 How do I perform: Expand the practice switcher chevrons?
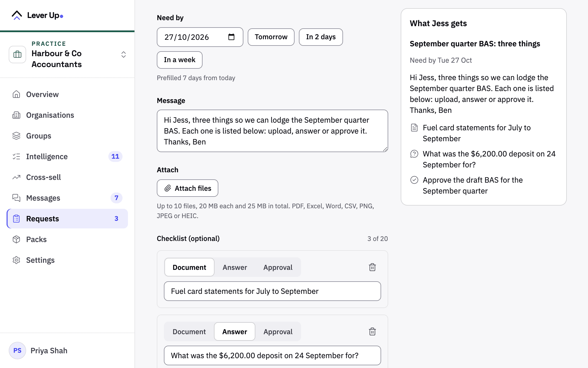(123, 55)
